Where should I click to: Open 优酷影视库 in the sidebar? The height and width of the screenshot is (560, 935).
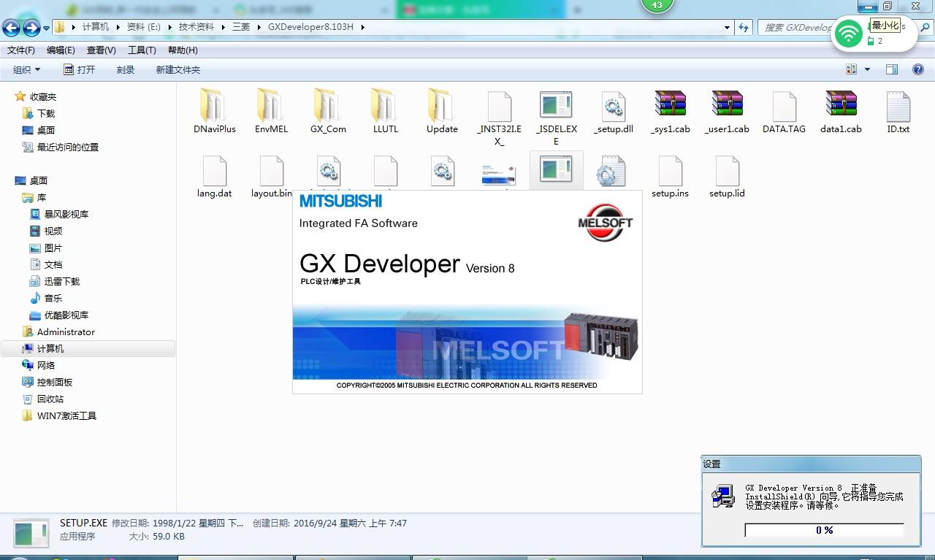(x=66, y=315)
